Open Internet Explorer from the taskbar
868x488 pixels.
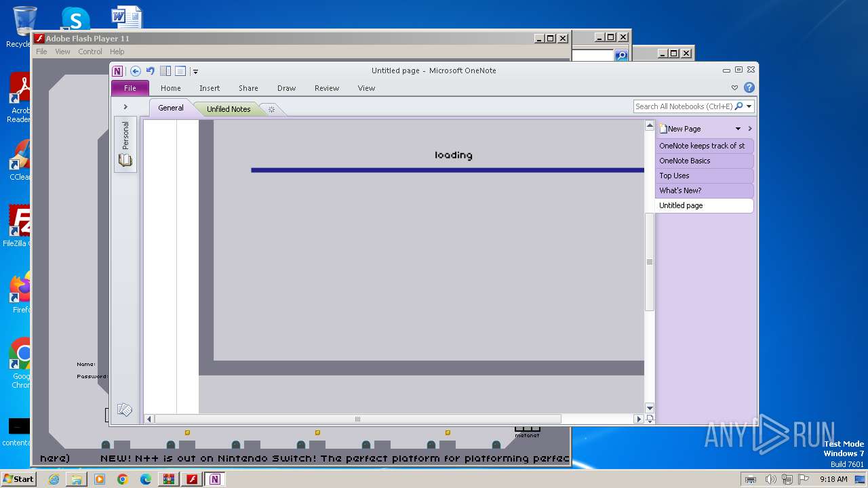54,479
